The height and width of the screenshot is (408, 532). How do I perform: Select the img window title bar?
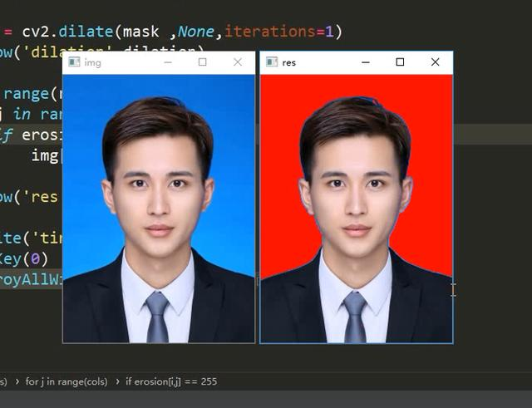tap(159, 63)
